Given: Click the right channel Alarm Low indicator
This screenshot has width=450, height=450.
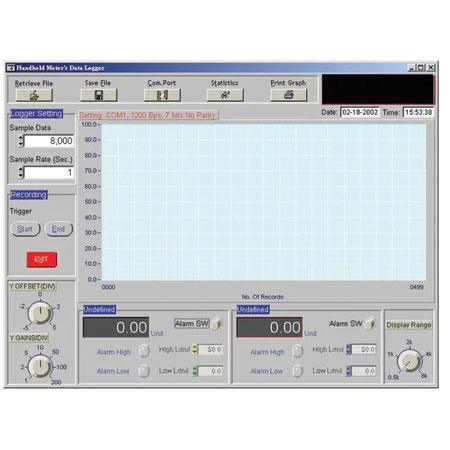Looking at the screenshot, I should pos(297,371).
